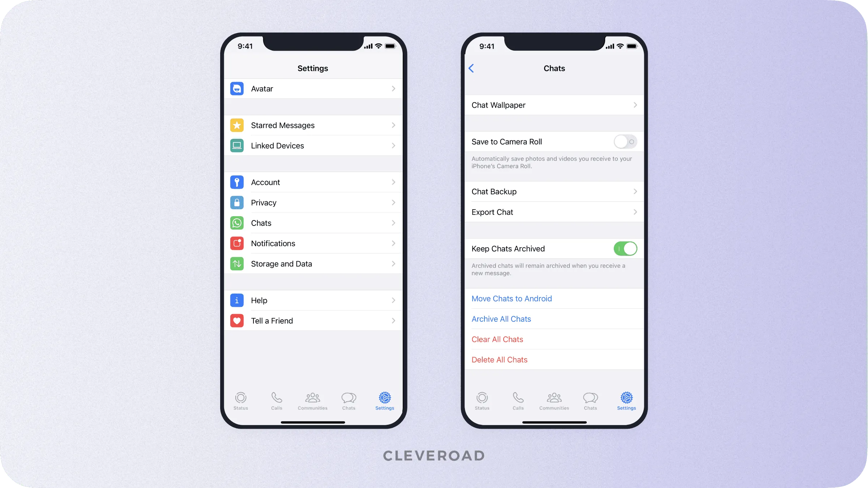Screen dimensions: 868x488
Task: Open the Avatar settings
Action: [x=313, y=88]
